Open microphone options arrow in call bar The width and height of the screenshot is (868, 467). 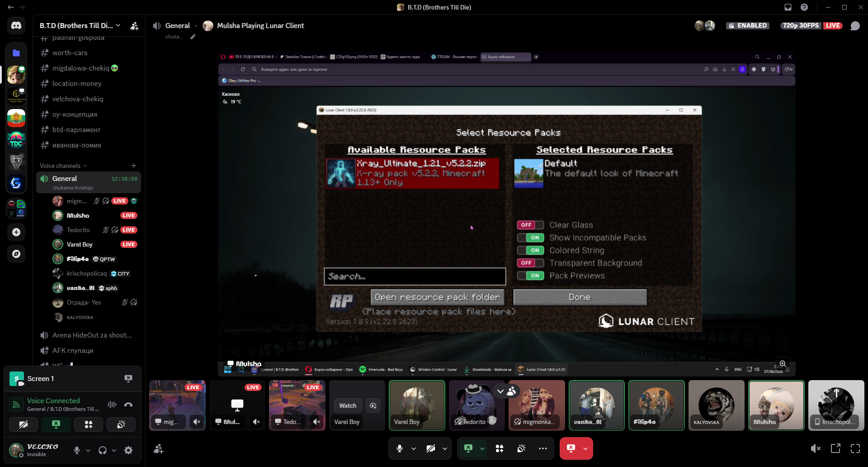[414, 448]
